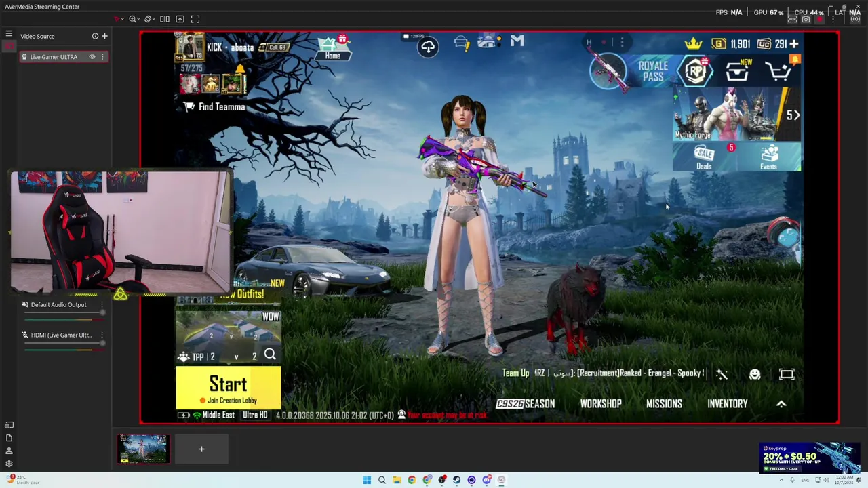Screen dimensions: 868x488
Task: Open the Windows Start button
Action: point(367,480)
